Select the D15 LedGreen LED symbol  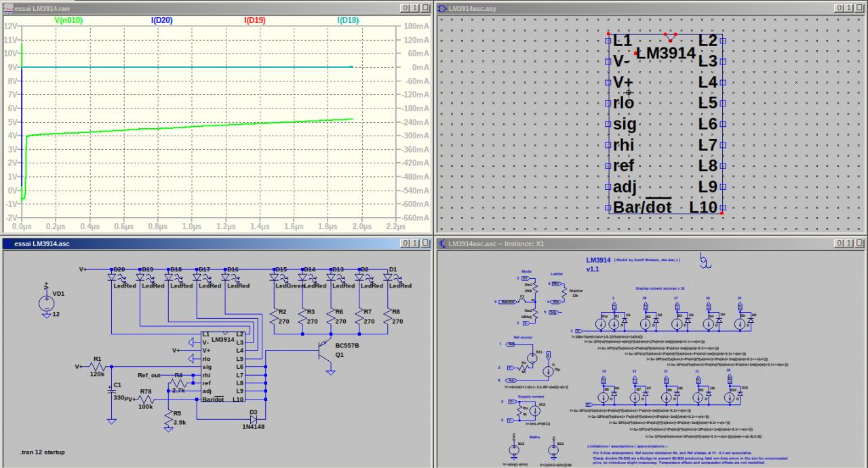point(275,277)
